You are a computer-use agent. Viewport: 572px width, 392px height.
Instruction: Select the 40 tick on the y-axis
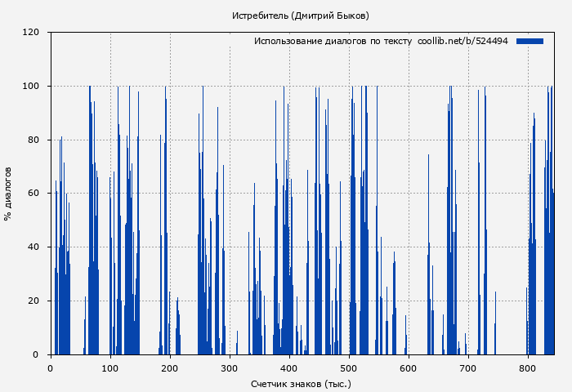[34, 247]
